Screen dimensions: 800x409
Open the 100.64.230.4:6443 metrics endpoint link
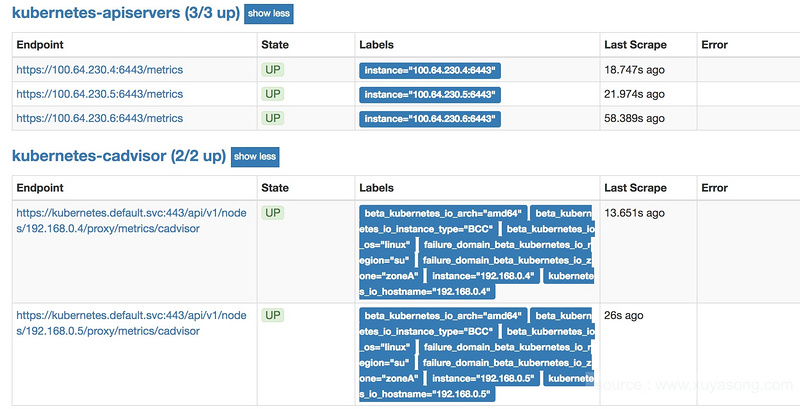click(x=99, y=70)
